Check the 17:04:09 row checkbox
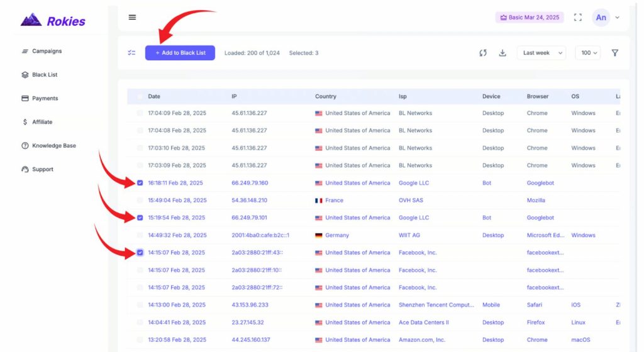Screen dimensions: 644x352 [x=140, y=113]
